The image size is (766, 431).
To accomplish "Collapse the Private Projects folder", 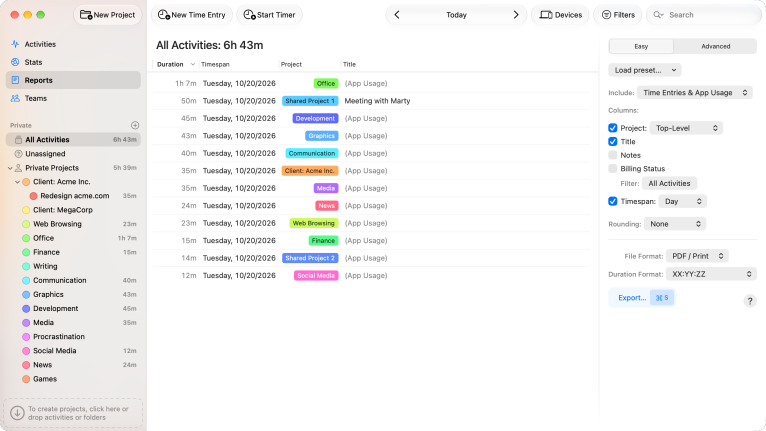I will click(x=10, y=168).
